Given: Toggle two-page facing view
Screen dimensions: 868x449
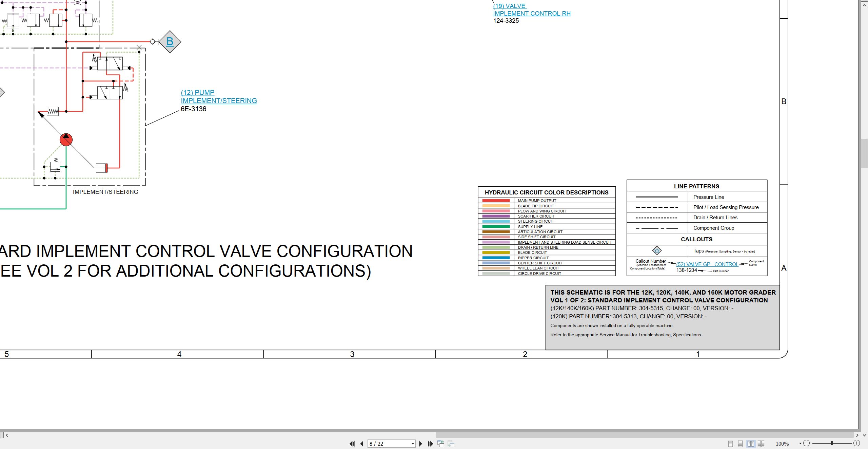Looking at the screenshot, I should pyautogui.click(x=751, y=444).
